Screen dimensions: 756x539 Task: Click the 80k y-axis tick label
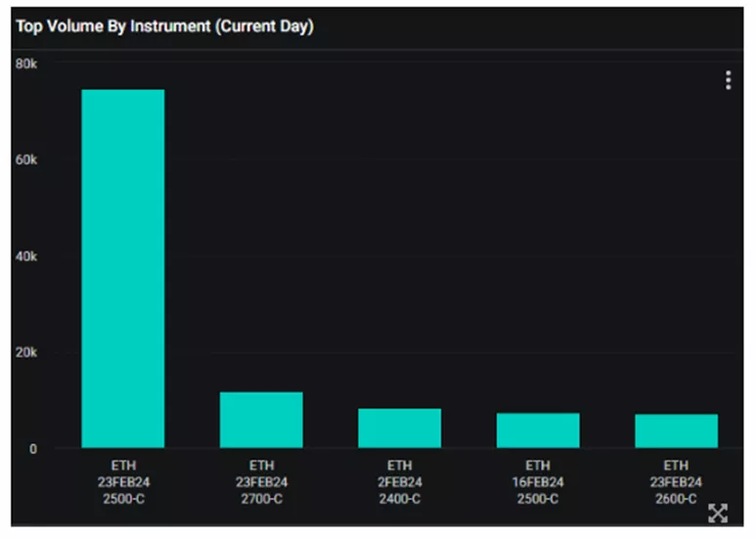coord(26,64)
